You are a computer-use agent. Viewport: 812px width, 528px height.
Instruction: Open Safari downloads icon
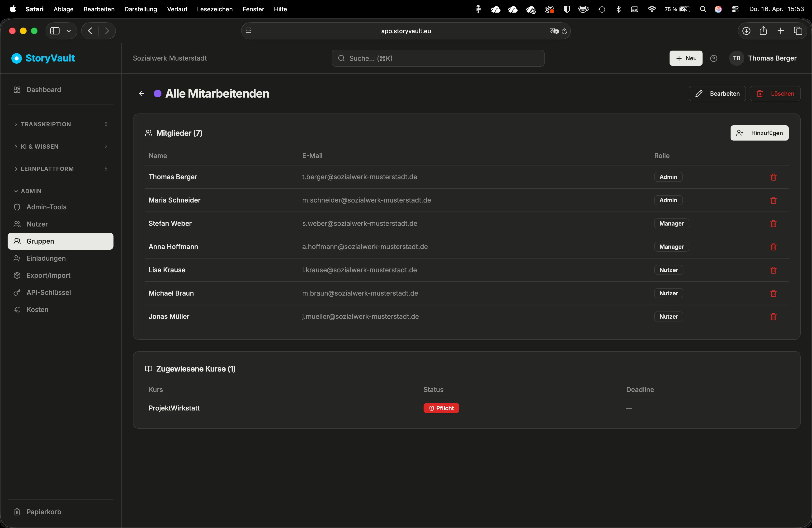(746, 31)
